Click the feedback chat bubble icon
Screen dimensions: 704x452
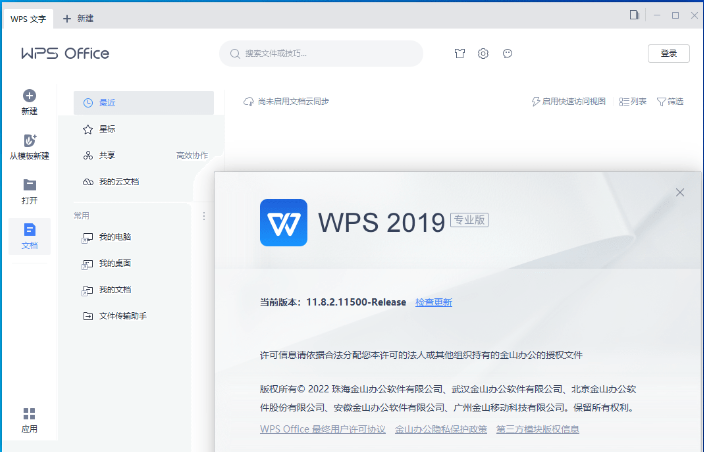pyautogui.click(x=507, y=53)
